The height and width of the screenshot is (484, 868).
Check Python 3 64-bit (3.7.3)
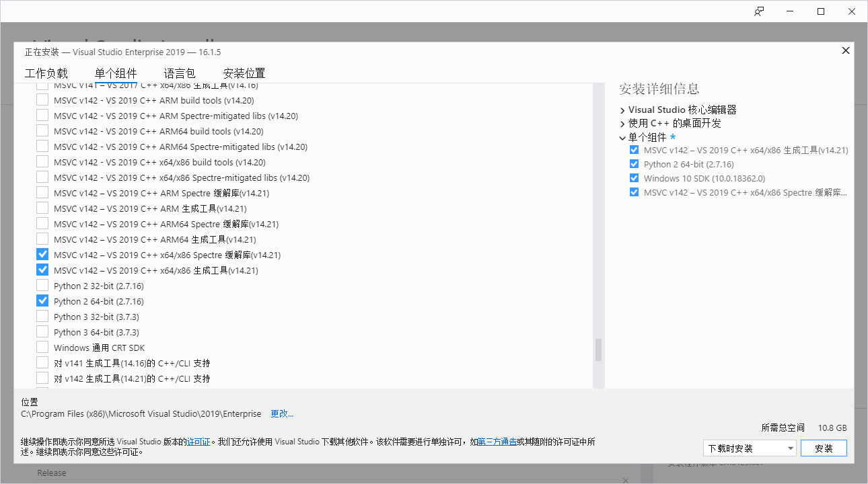[42, 332]
